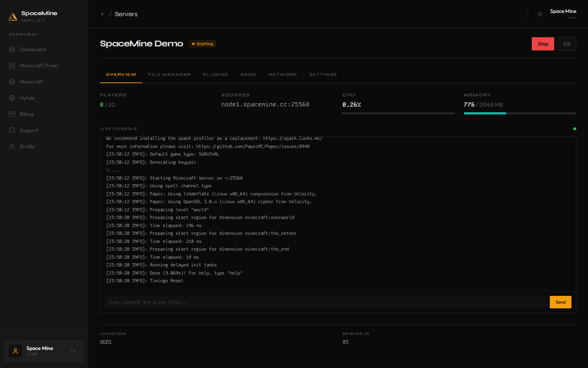The width and height of the screenshot is (588, 368).
Task: Open the Dashboard sidebar link
Action: (x=44, y=49)
